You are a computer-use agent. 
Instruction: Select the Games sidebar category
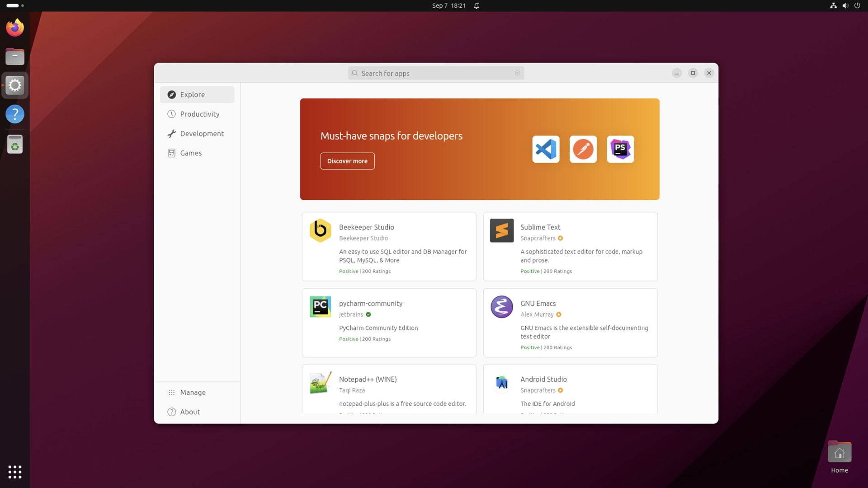click(191, 153)
